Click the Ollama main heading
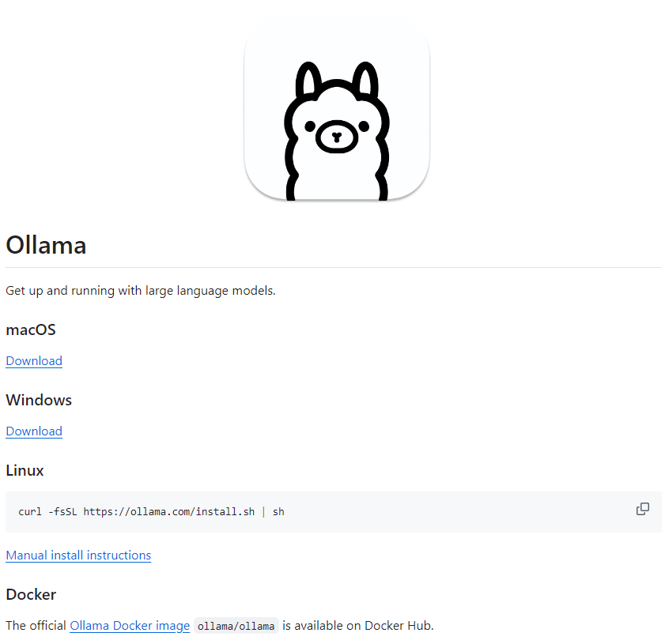Screen dimensions: 665x644 [x=46, y=245]
